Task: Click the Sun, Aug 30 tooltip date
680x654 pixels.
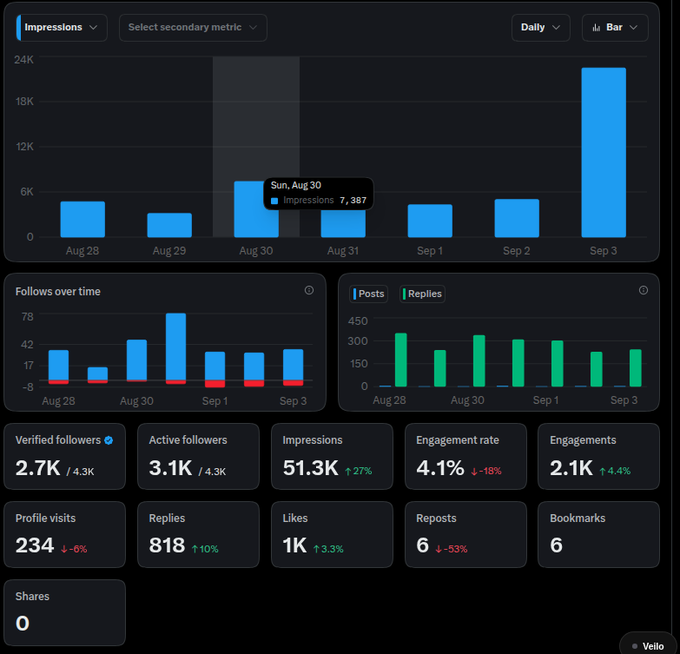Action: (x=296, y=185)
